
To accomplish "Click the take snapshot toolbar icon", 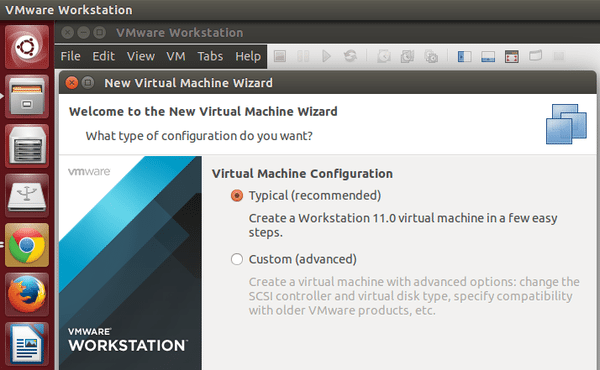I will [384, 56].
